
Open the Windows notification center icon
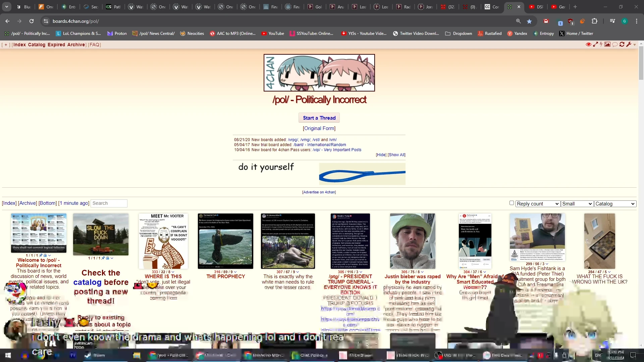coord(633,355)
